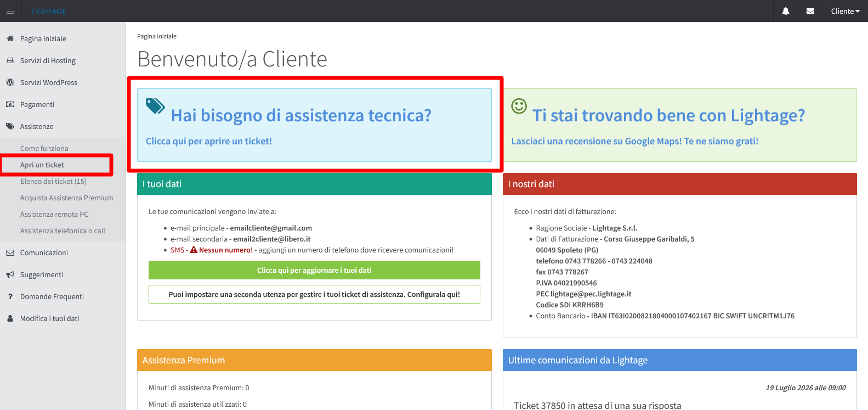Click the Codice SDI KRRH6B9 text
This screenshot has height=410, width=868.
coord(570,305)
